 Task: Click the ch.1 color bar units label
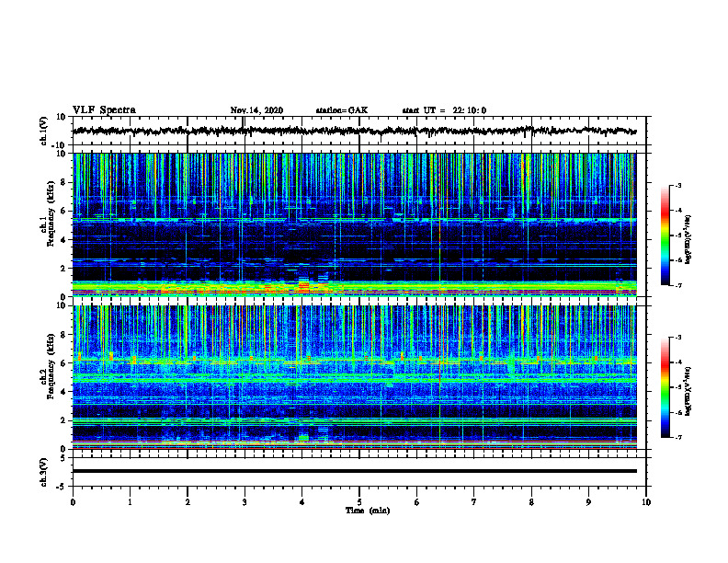point(688,240)
